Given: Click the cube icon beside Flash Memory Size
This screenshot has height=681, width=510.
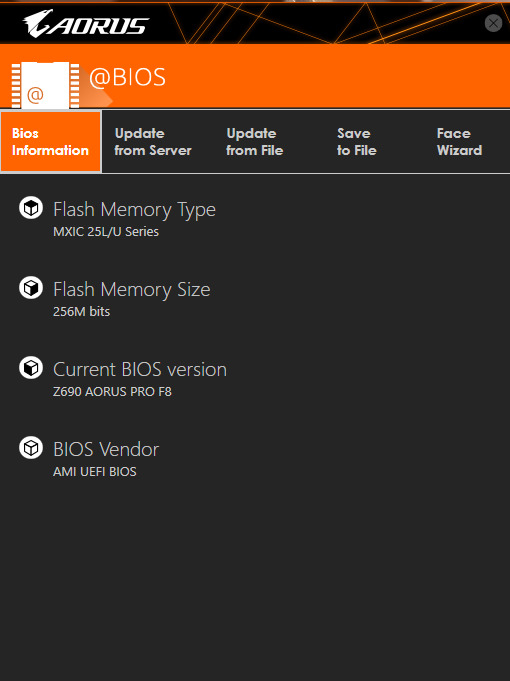Looking at the screenshot, I should pyautogui.click(x=31, y=288).
